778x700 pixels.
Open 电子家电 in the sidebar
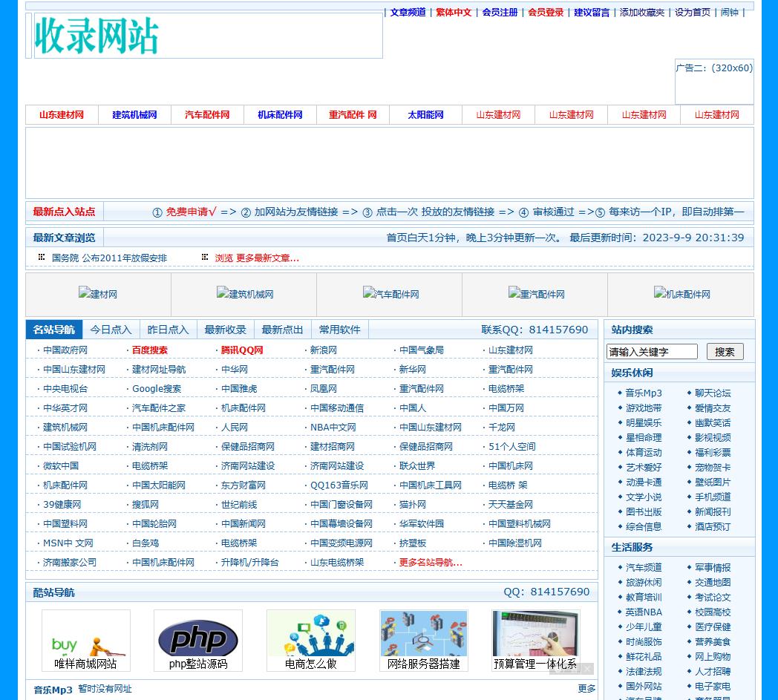713,687
